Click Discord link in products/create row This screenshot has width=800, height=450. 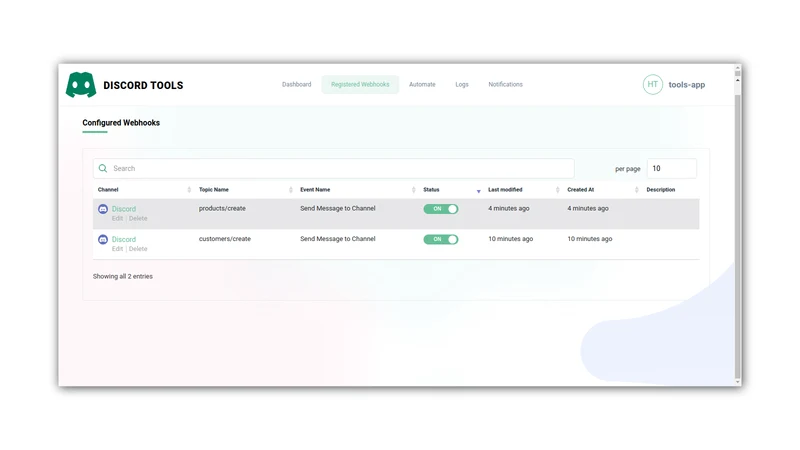124,209
